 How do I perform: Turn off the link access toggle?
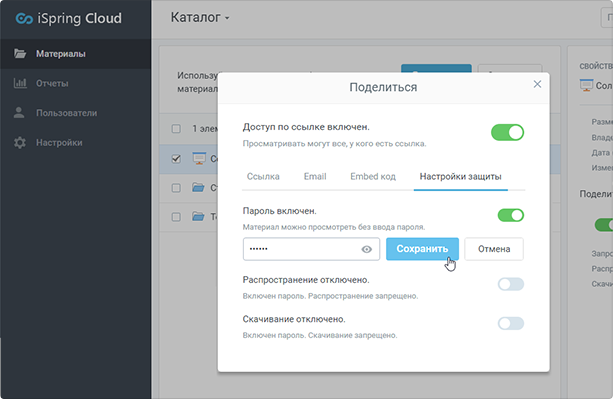pyautogui.click(x=507, y=133)
